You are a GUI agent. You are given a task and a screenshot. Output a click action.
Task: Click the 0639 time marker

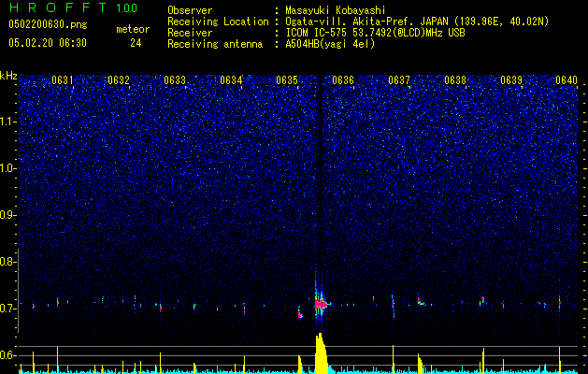pos(511,80)
